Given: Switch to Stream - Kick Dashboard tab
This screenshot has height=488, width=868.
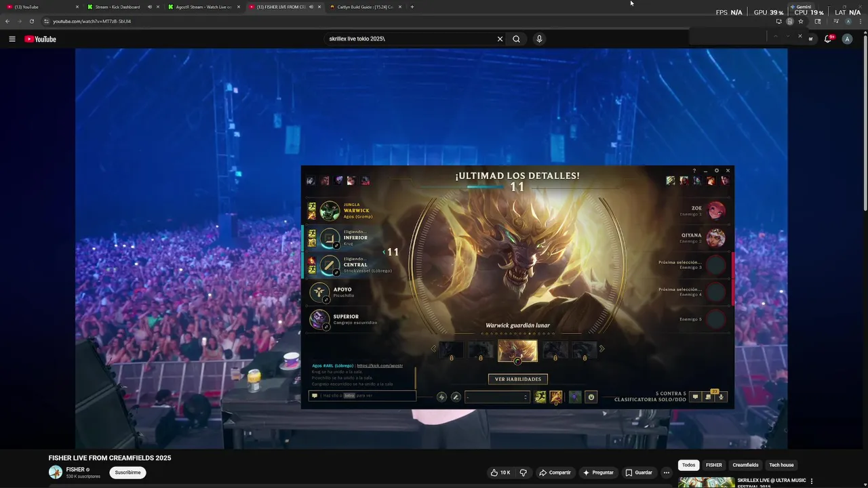Looking at the screenshot, I should pos(123,7).
